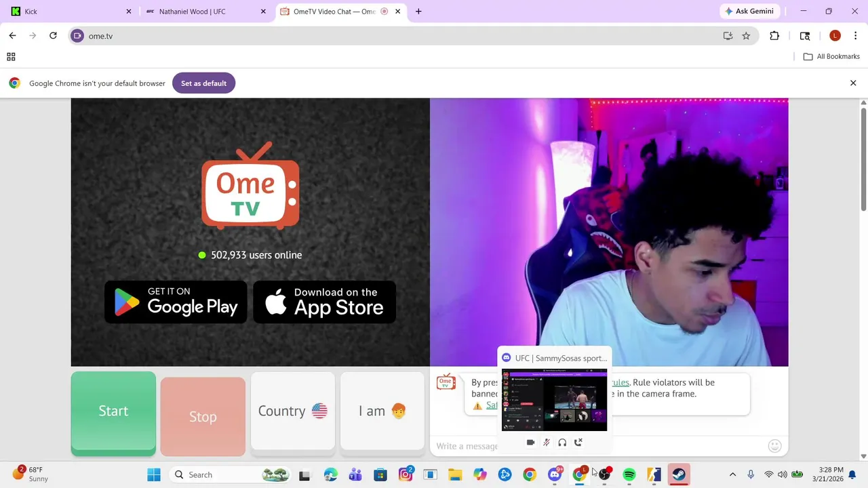Viewport: 868px width, 488px height.
Task: Open the Chrome three-dot menu
Action: (854, 36)
